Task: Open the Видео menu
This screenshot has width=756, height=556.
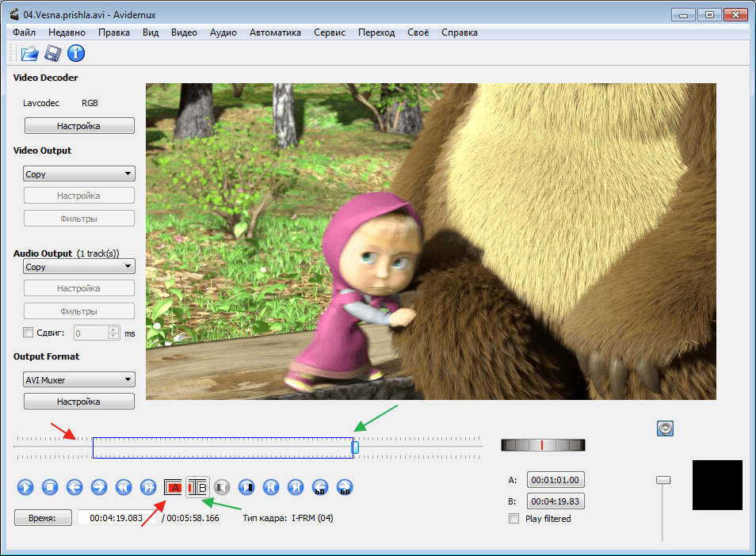Action: [184, 32]
